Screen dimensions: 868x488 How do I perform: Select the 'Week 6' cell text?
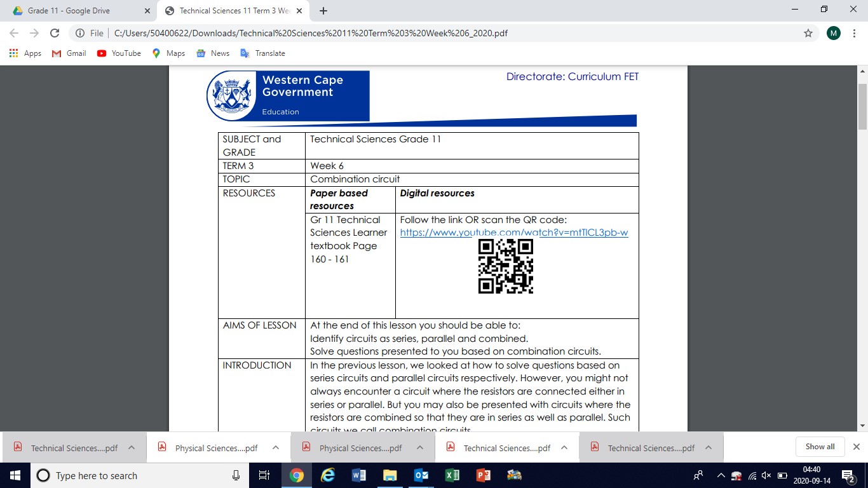pyautogui.click(x=327, y=166)
